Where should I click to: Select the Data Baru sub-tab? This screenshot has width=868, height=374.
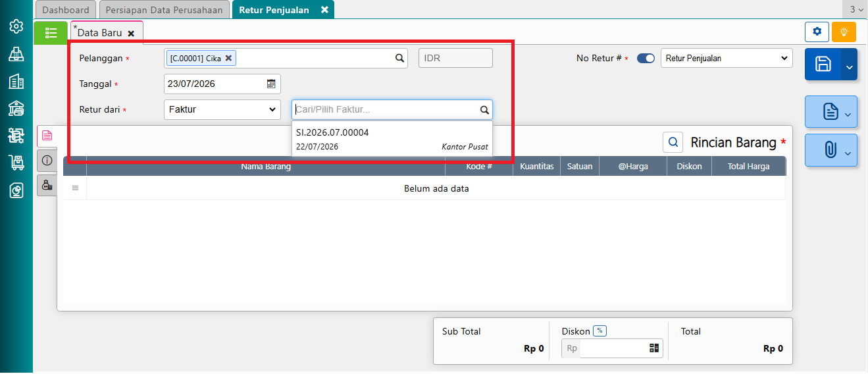[99, 32]
